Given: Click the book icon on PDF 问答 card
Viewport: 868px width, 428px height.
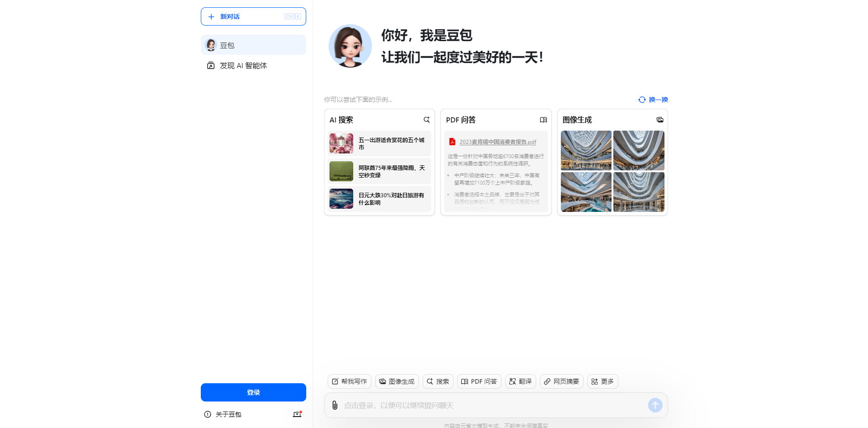Looking at the screenshot, I should pyautogui.click(x=543, y=120).
